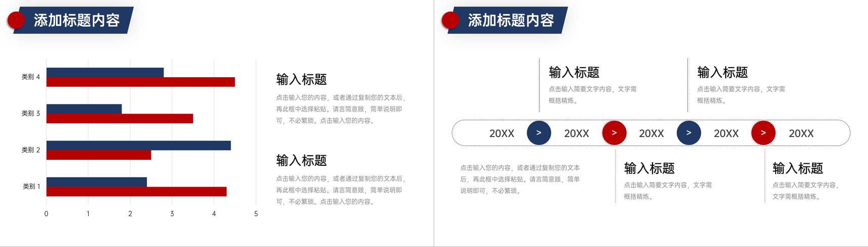868x247 pixels.
Task: Click the first 20XX label in timeline
Action: 502,134
